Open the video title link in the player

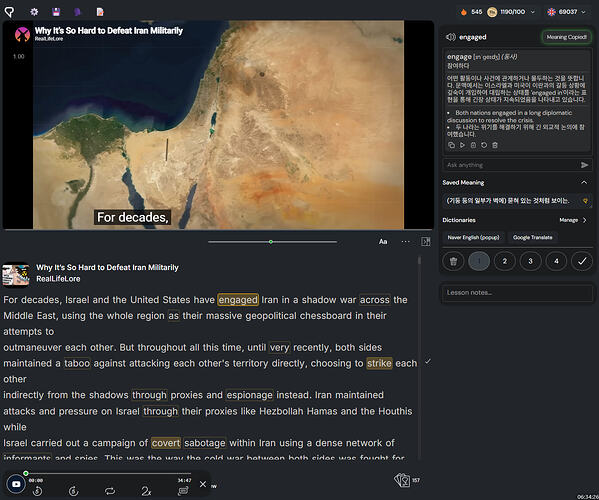click(108, 31)
